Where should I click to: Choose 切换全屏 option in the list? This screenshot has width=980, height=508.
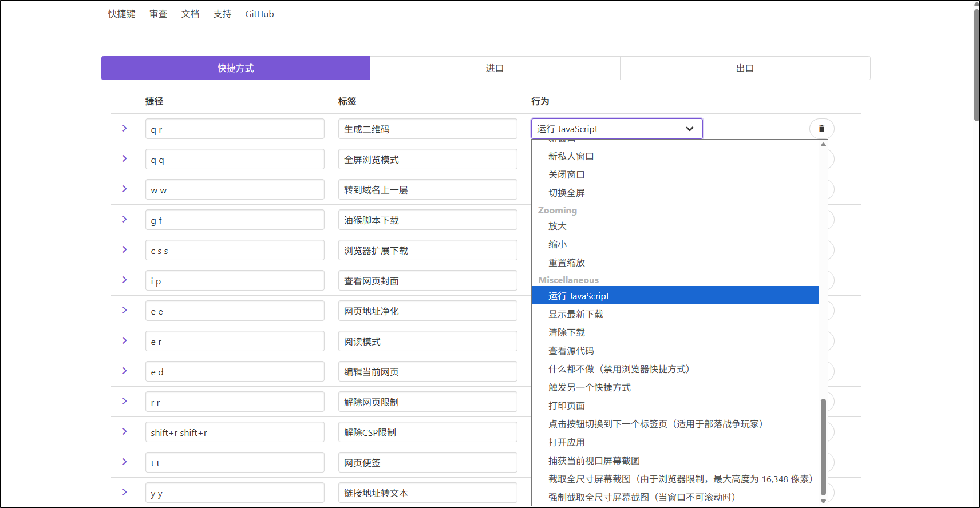click(566, 193)
